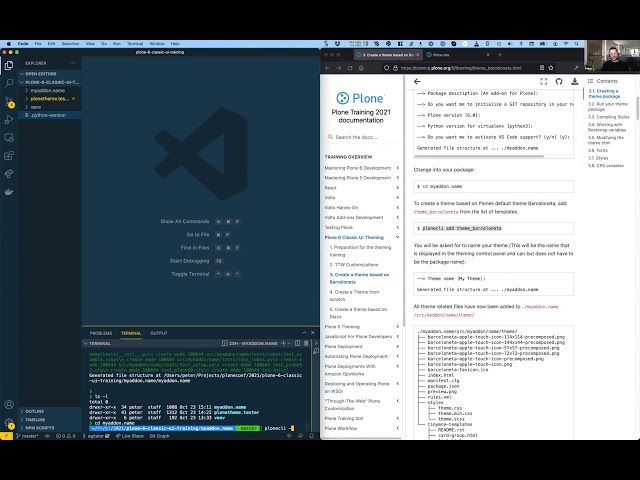The height and width of the screenshot is (480, 640).
Task: Open Git Graph from status bar
Action: (160, 436)
